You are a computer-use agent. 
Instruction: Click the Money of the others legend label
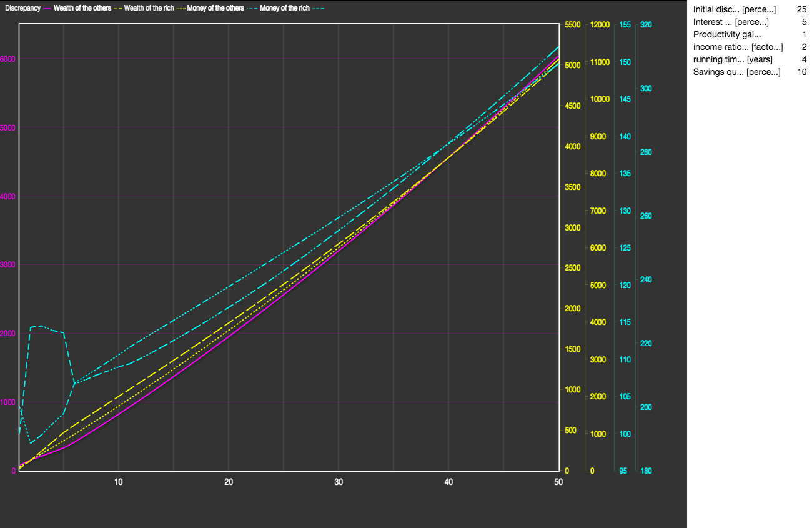(216, 8)
